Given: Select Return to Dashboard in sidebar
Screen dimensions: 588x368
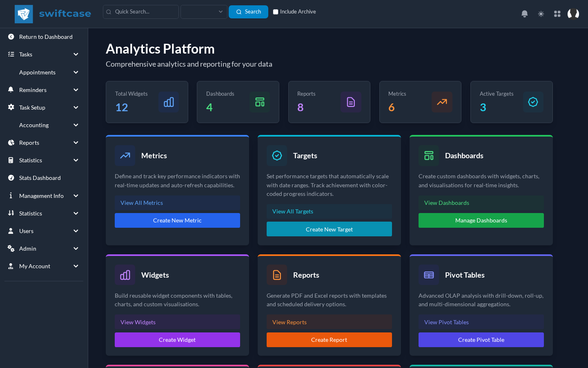Looking at the screenshot, I should coord(46,37).
